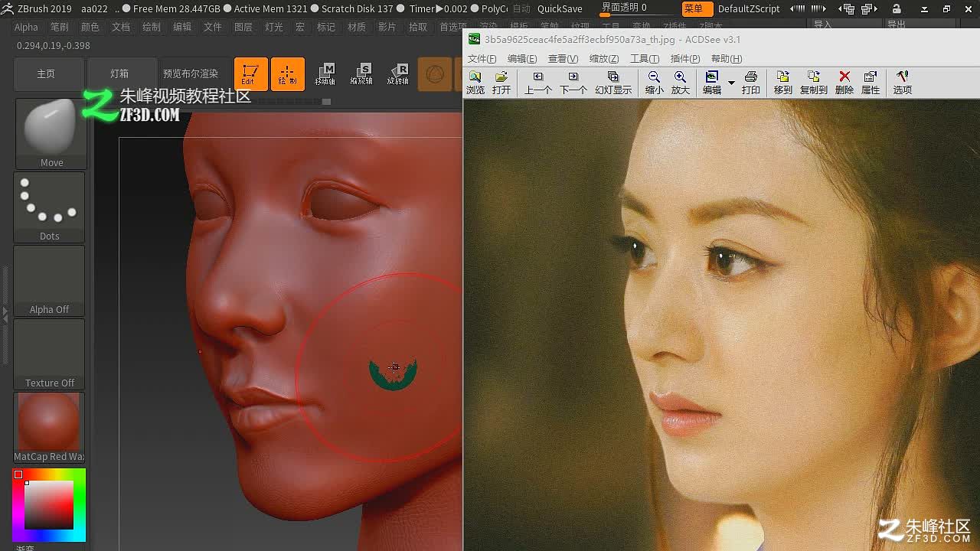Image resolution: width=980 pixels, height=551 pixels.
Task: Activate the Draw (绘制) mode button
Action: 287,74
